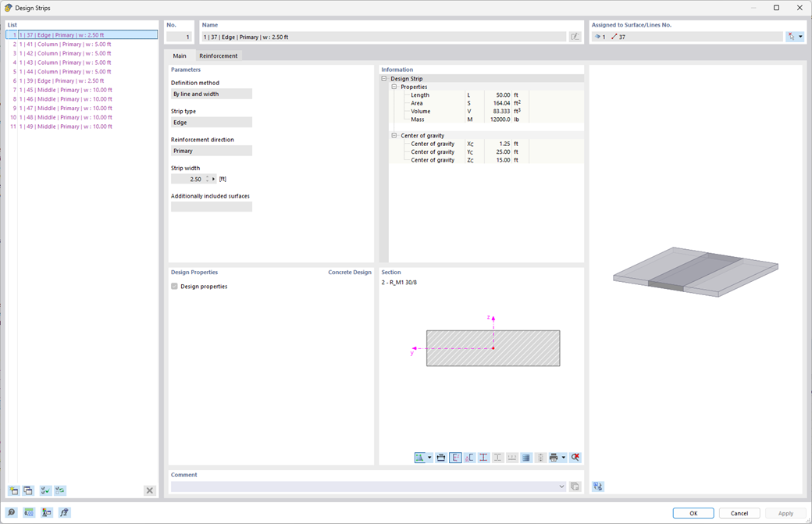The width and height of the screenshot is (812, 524).
Task: Apply the current design strip changes
Action: pos(784,512)
